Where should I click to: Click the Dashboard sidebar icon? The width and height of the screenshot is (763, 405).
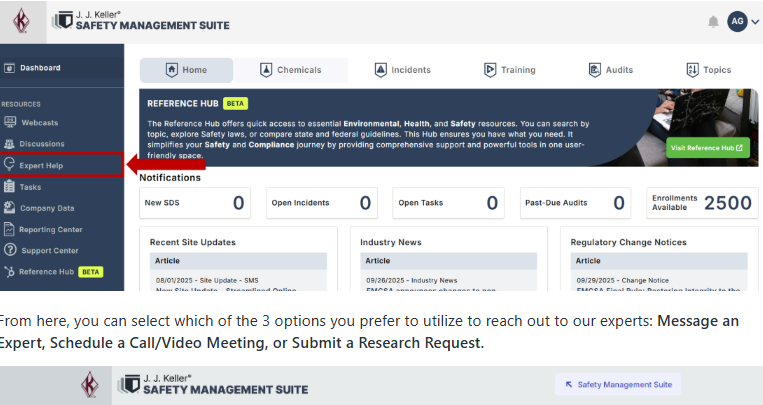(9, 68)
